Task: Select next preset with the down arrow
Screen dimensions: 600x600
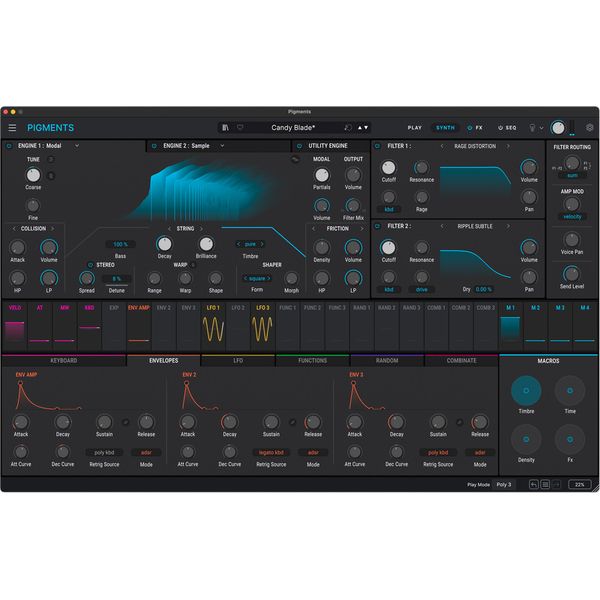Action: pyautogui.click(x=366, y=128)
